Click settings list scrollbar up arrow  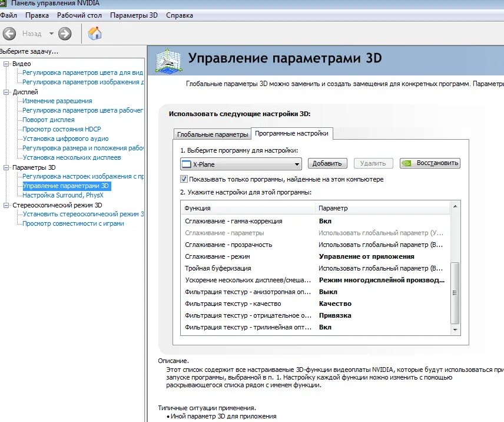[x=455, y=206]
